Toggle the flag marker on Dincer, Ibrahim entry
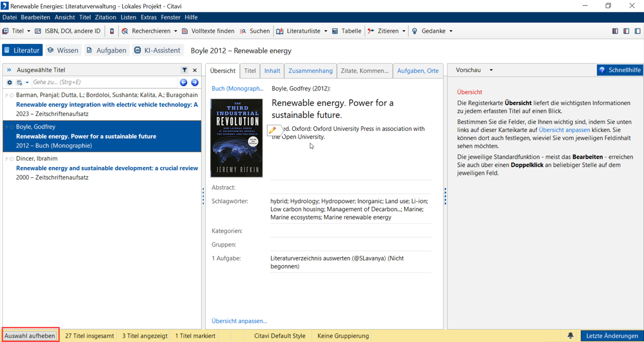Screen dimensions: 644x342 pos(7,159)
